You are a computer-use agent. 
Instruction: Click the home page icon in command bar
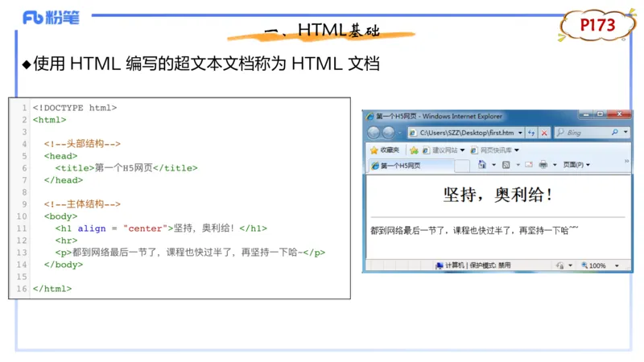[x=482, y=165]
